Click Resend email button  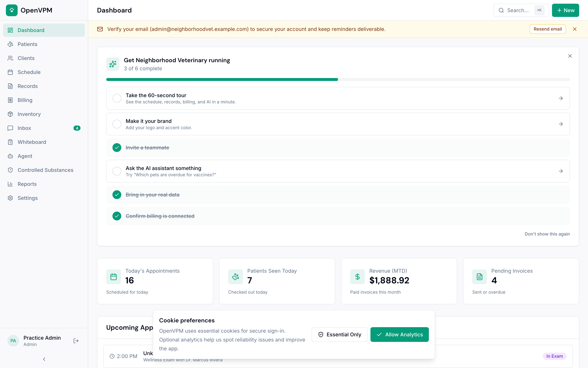(x=548, y=29)
